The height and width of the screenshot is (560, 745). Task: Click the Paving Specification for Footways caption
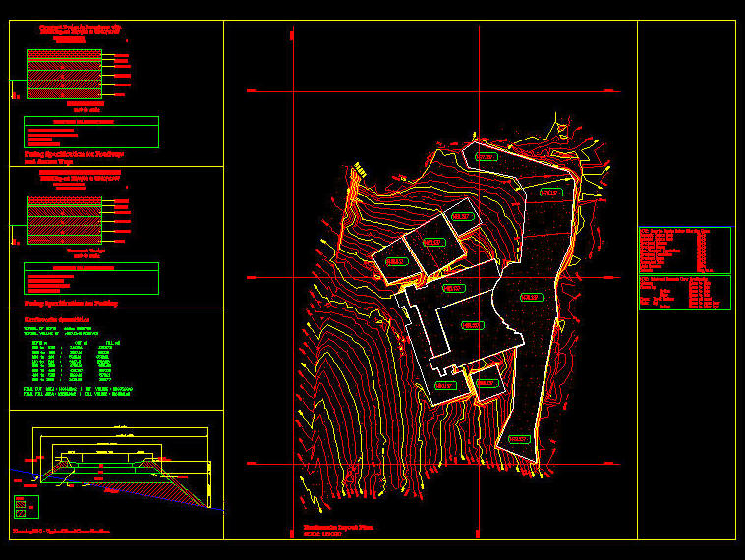point(74,158)
